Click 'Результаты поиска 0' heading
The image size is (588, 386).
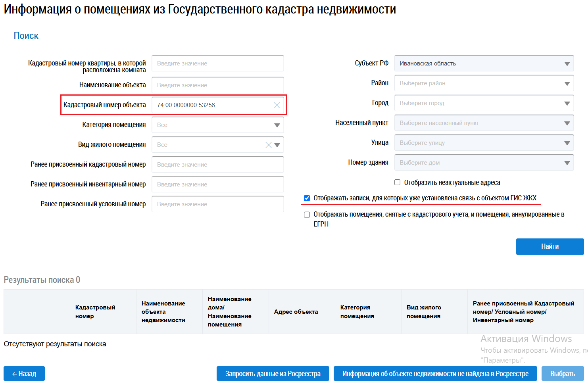point(42,280)
